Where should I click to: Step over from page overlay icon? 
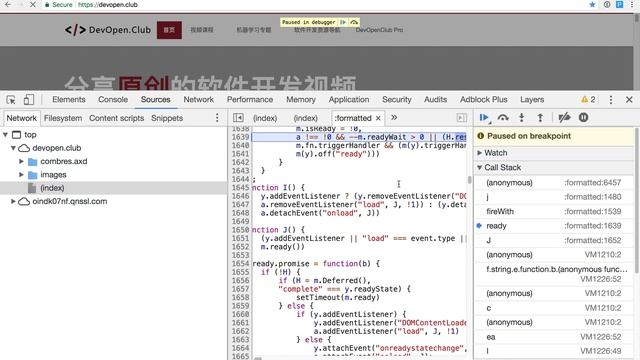point(354,22)
